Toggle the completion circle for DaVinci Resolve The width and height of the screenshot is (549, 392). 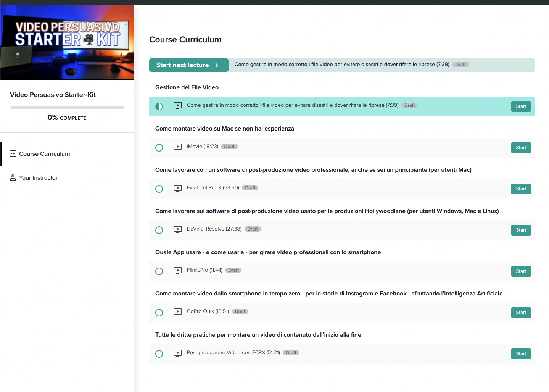[159, 230]
